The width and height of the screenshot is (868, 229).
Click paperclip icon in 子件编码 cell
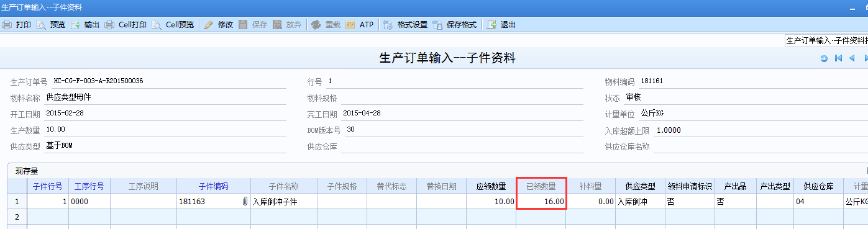[x=245, y=202]
